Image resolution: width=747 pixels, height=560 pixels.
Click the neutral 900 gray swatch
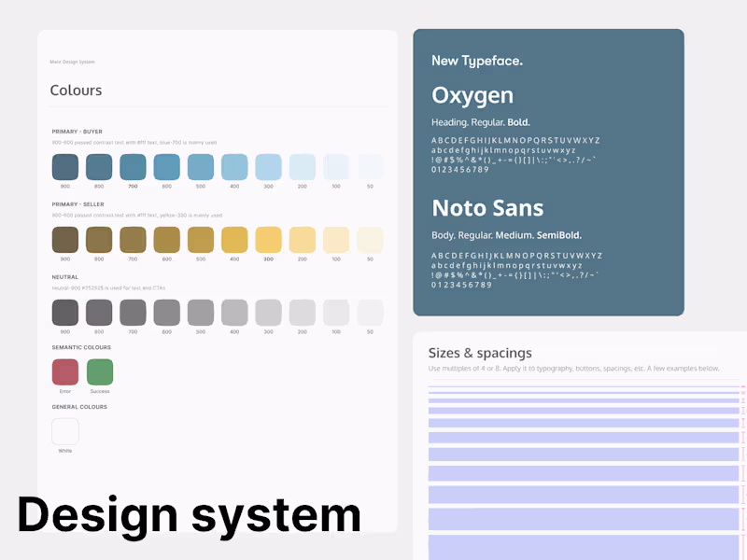64,315
